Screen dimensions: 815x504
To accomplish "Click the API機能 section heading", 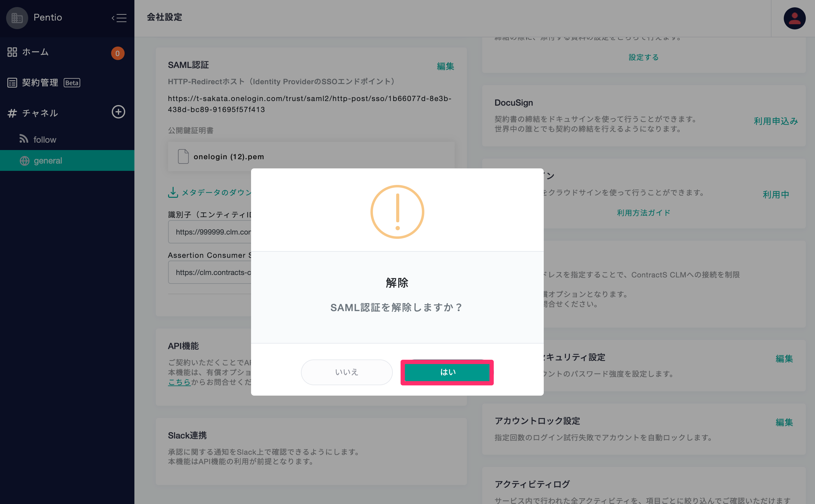I will (x=183, y=346).
